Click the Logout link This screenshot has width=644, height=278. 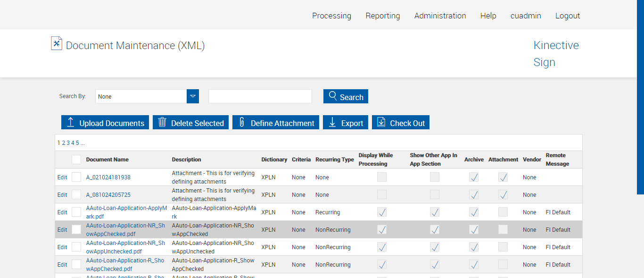568,16
